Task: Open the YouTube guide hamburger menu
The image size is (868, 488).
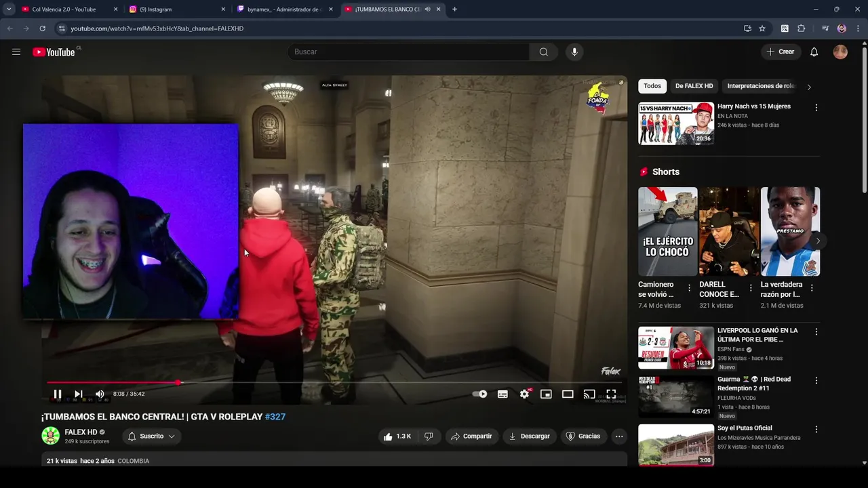Action: [16, 52]
